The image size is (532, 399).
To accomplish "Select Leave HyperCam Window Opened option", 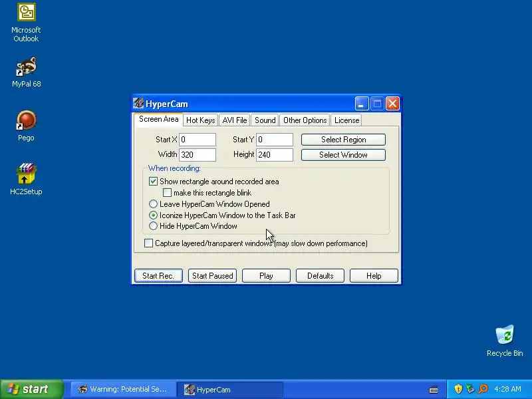I will pos(153,204).
